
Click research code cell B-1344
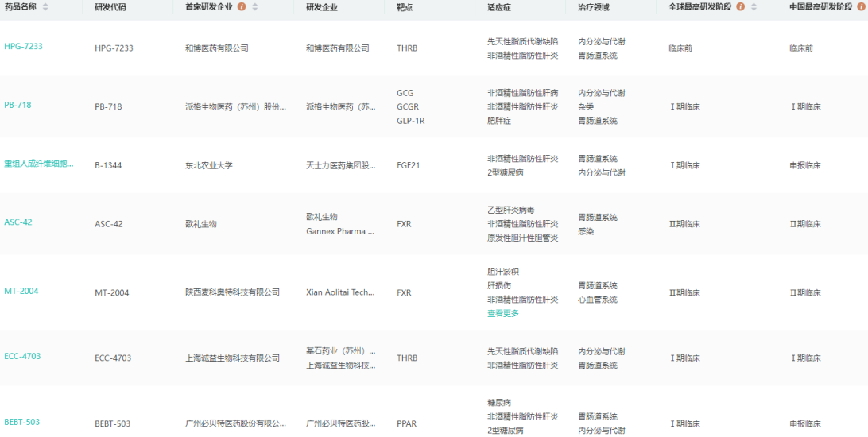tap(108, 165)
